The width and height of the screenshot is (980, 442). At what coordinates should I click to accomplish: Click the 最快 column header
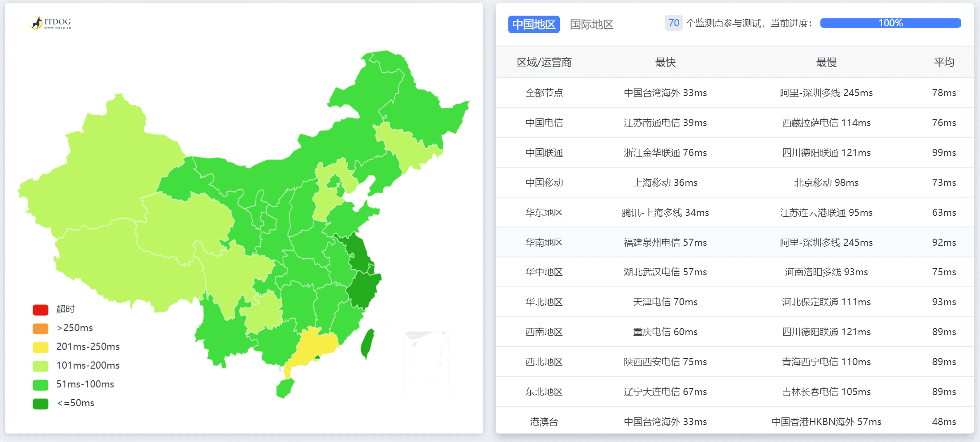coord(665,63)
